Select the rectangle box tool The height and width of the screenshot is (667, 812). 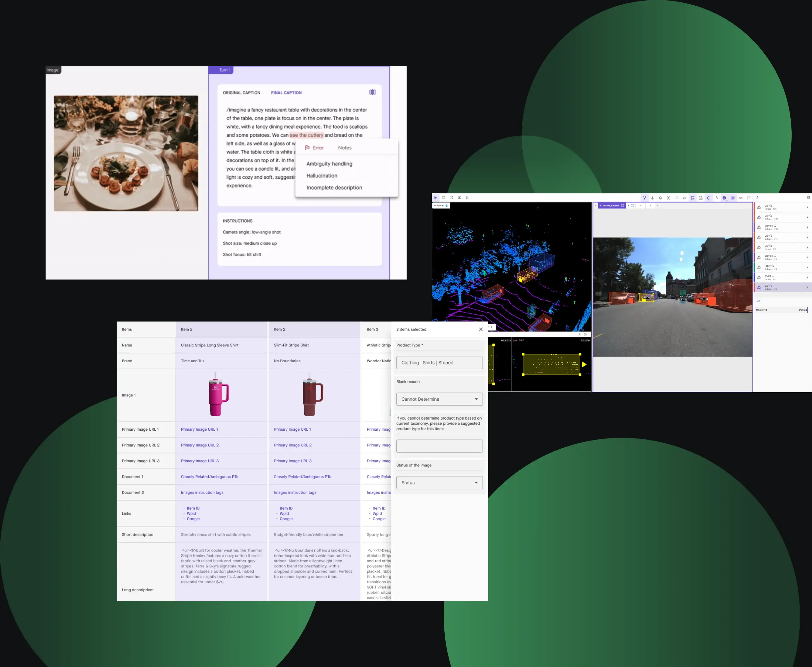[x=443, y=198]
